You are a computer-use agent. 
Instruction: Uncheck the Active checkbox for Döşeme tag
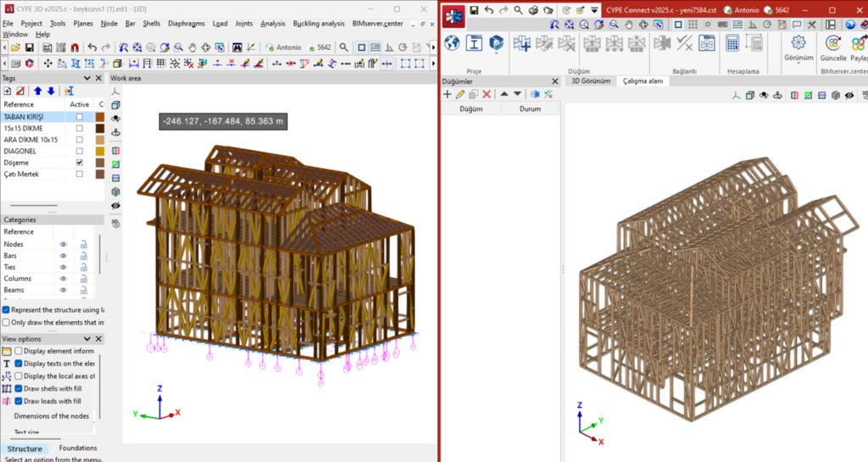pyautogui.click(x=80, y=162)
